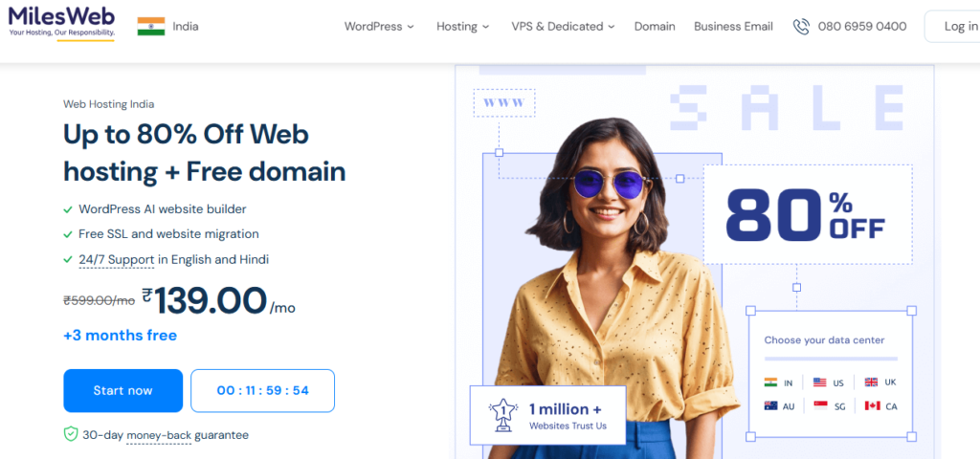Screen dimensions: 980x459
Task: Click the phone call icon
Action: pyautogui.click(x=801, y=26)
